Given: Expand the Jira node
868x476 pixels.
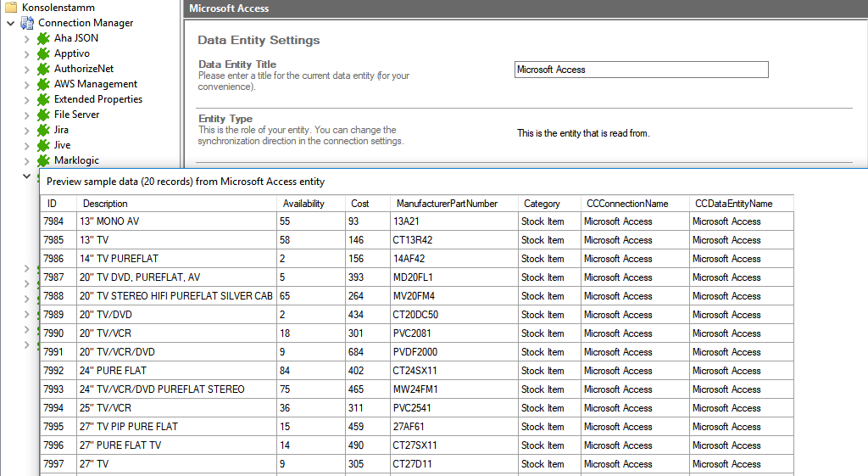Looking at the screenshot, I should (26, 130).
